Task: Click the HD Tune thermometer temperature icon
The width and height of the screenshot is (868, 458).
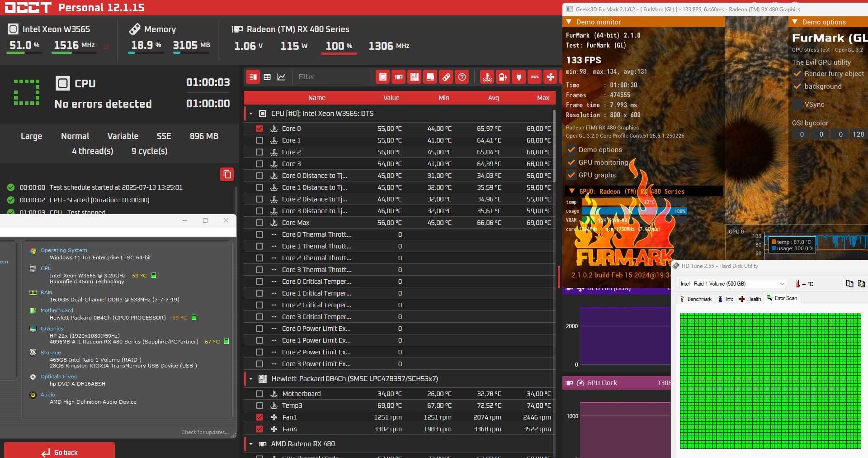Action: pyautogui.click(x=797, y=284)
